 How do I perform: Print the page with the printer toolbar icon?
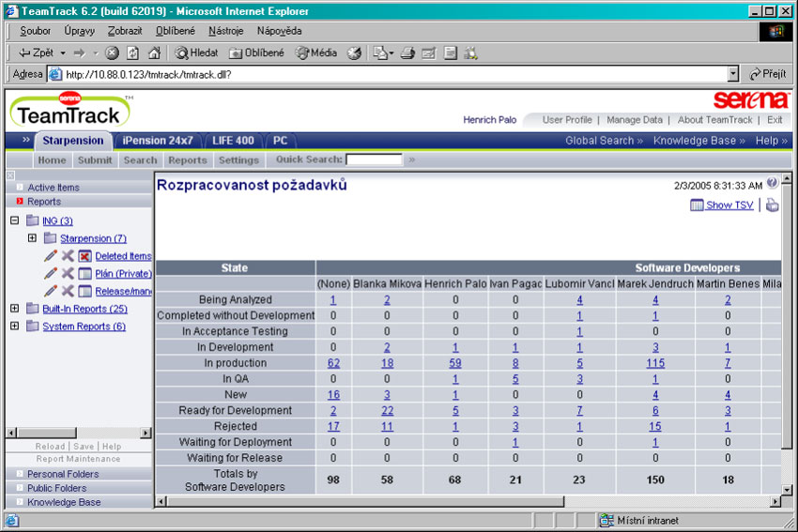[407, 53]
